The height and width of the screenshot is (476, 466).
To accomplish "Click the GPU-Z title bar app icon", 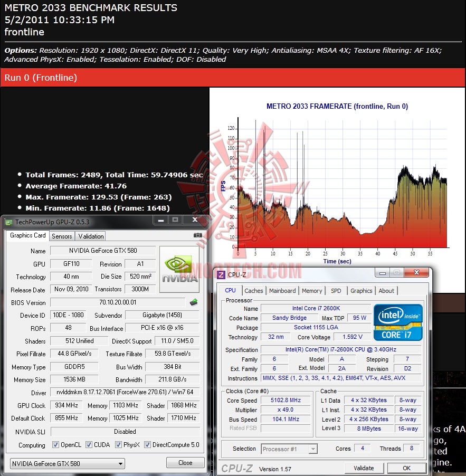I will 8,222.
